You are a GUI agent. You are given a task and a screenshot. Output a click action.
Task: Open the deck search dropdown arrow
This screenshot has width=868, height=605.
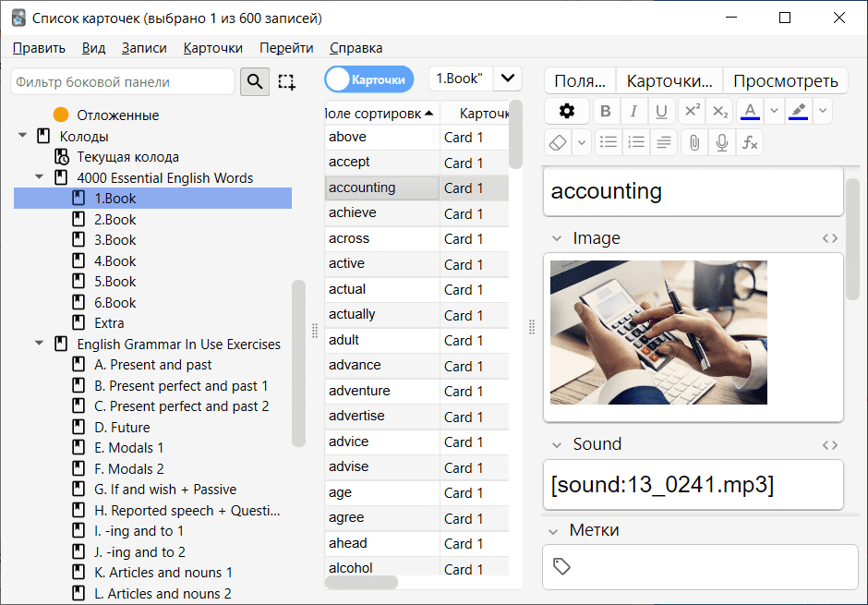[x=508, y=79]
